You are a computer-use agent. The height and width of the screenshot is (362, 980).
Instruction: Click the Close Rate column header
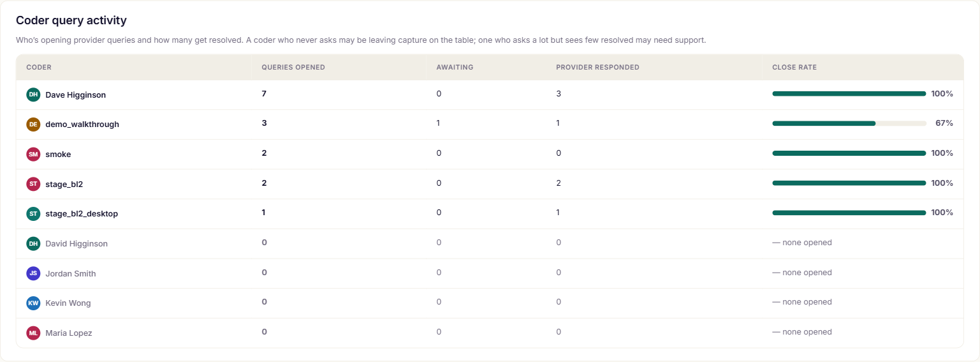tap(794, 67)
